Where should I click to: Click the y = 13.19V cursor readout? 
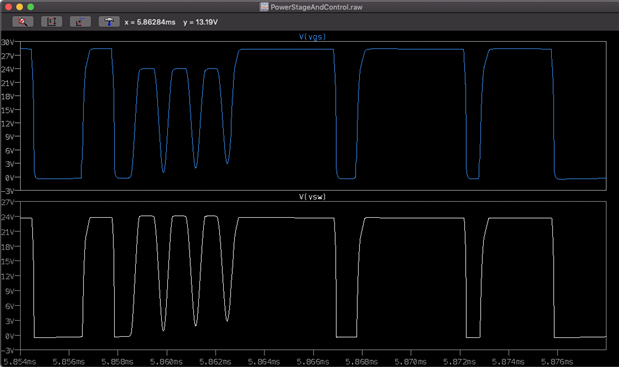click(x=200, y=22)
